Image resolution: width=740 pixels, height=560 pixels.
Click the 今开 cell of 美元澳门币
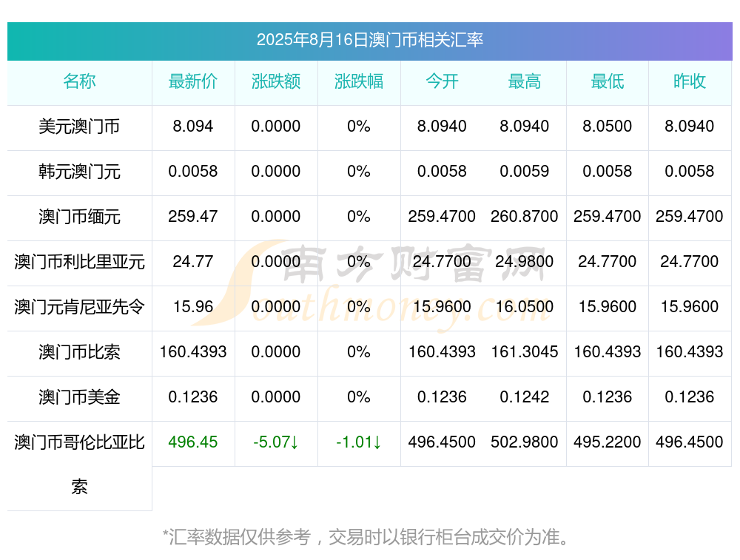[442, 126]
